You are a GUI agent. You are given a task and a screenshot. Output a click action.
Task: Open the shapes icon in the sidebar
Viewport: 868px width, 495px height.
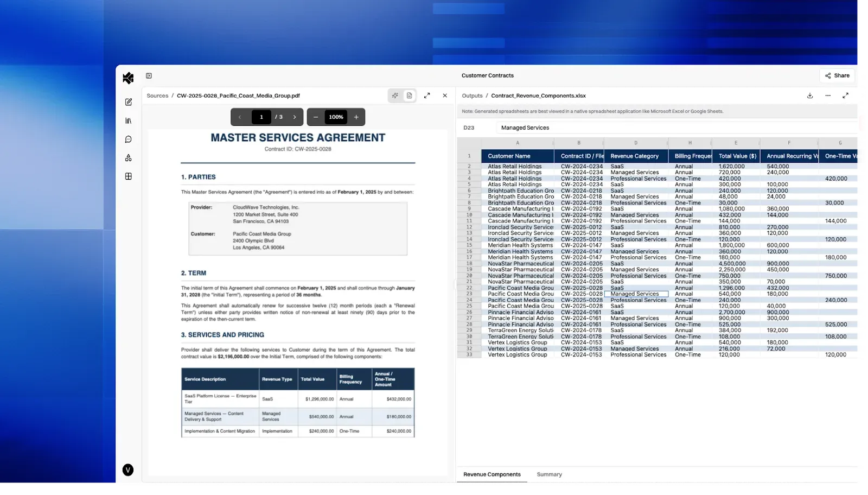(x=129, y=158)
